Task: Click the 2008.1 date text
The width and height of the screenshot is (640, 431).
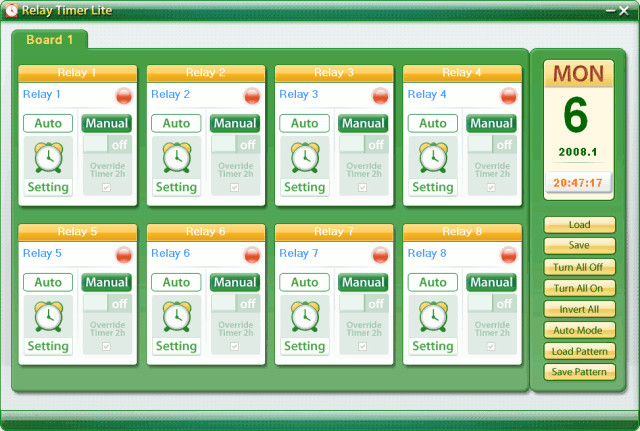Action: (x=578, y=152)
